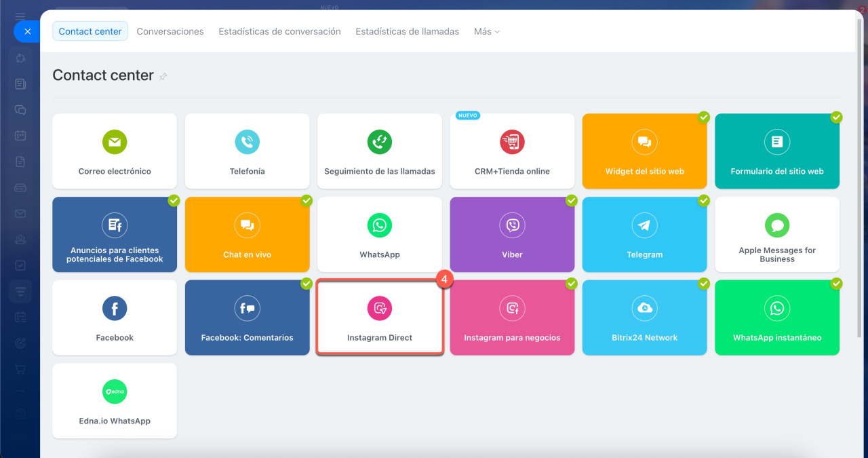Open the Bitrix24 Network cloud card
This screenshot has width=868, height=458.
pos(645,318)
